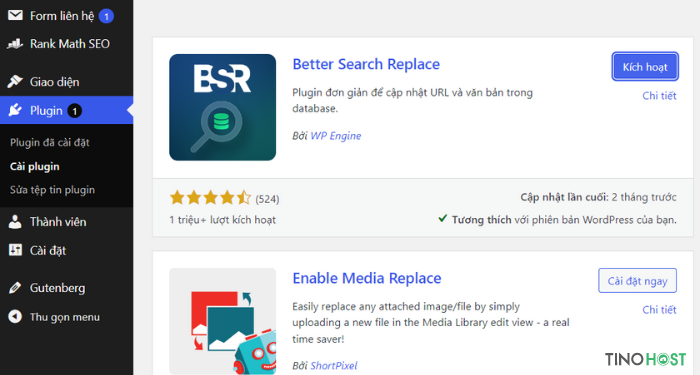The image size is (700, 375).
Task: Open Chi tiết link for Enable Media Replace
Action: [x=659, y=309]
